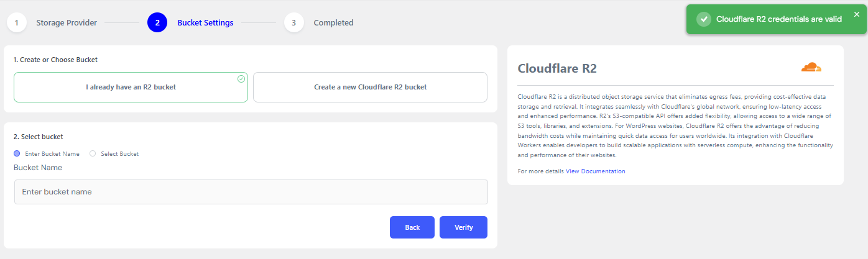The height and width of the screenshot is (259, 868).
Task: Click the step 3 circle
Action: pos(293,23)
